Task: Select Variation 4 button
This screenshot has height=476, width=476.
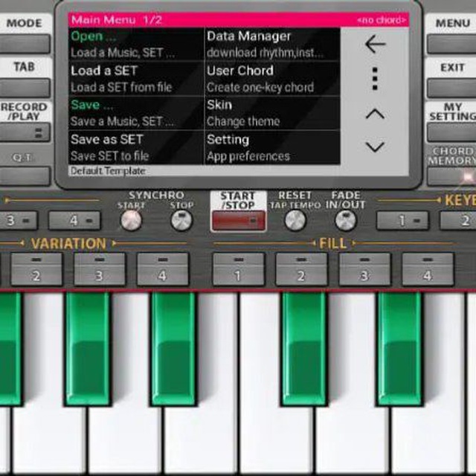Action: click(163, 269)
